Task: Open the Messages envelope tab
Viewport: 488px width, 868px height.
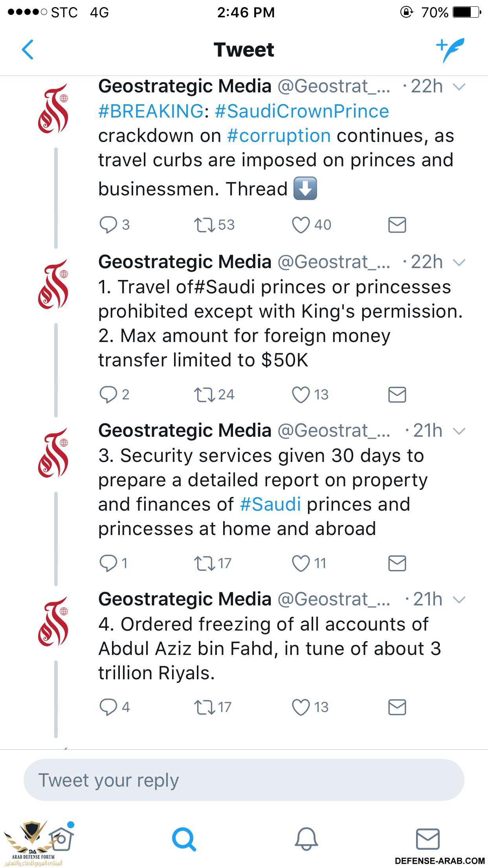Action: [428, 839]
